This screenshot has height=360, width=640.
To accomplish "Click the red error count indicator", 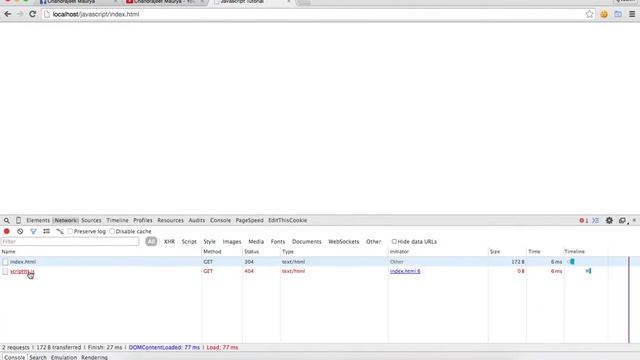I will point(584,220).
